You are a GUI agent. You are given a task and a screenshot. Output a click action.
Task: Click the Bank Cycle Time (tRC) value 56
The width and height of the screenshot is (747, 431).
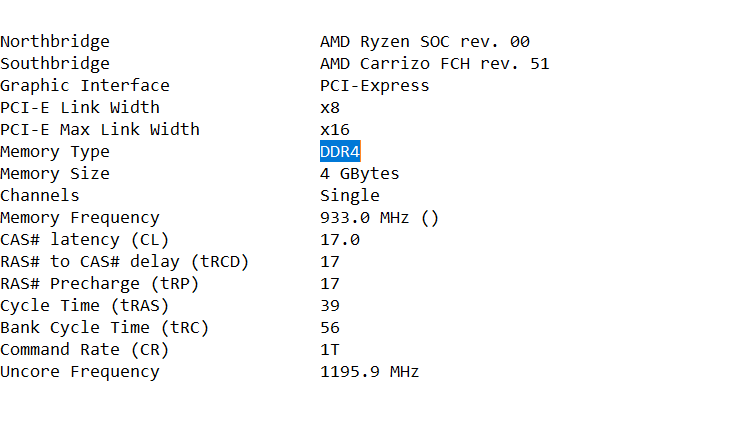pyautogui.click(x=330, y=328)
